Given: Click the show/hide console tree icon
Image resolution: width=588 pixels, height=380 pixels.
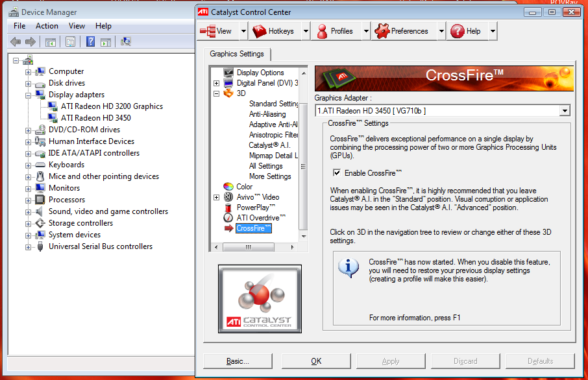Looking at the screenshot, I should tap(50, 42).
